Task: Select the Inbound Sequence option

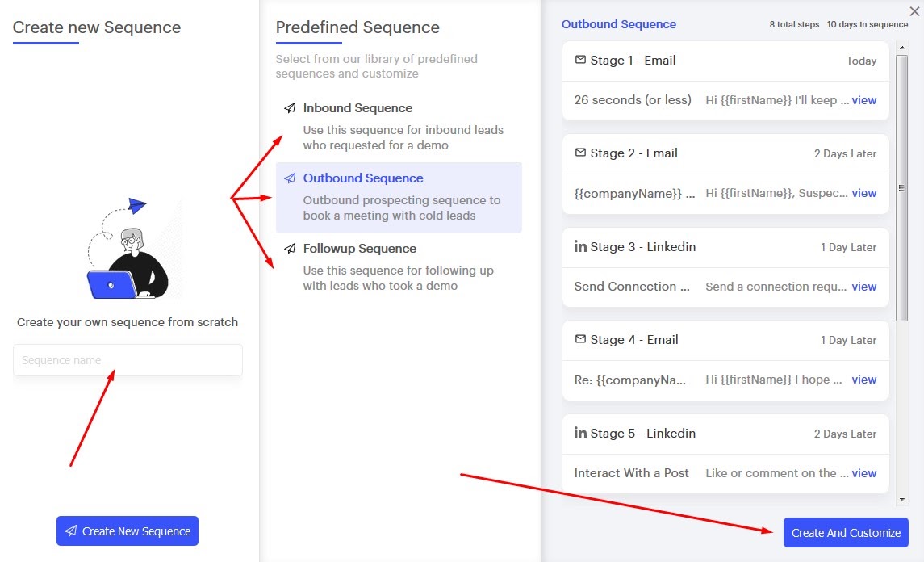Action: click(x=399, y=126)
